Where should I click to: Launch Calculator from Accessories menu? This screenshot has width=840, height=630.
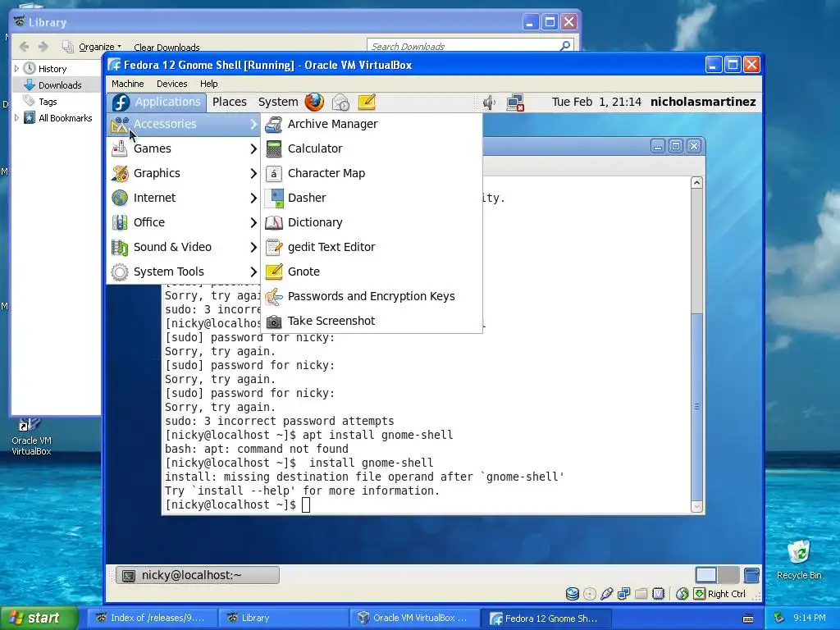tap(372, 148)
